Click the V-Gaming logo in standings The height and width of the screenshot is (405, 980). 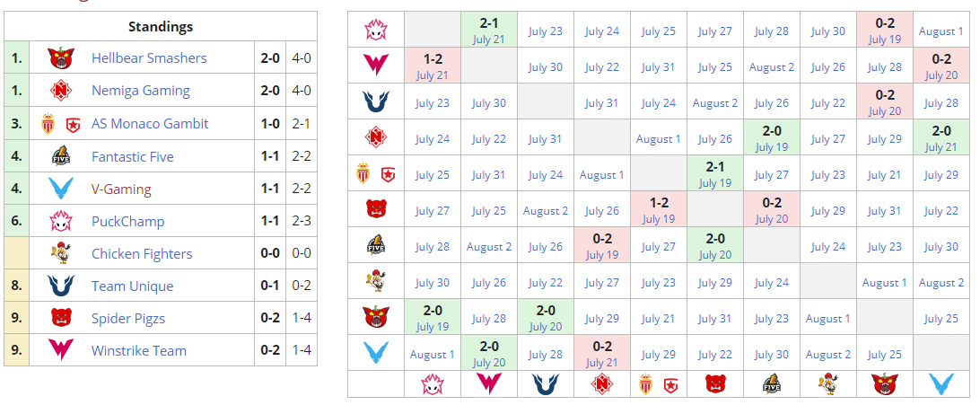[x=60, y=189]
